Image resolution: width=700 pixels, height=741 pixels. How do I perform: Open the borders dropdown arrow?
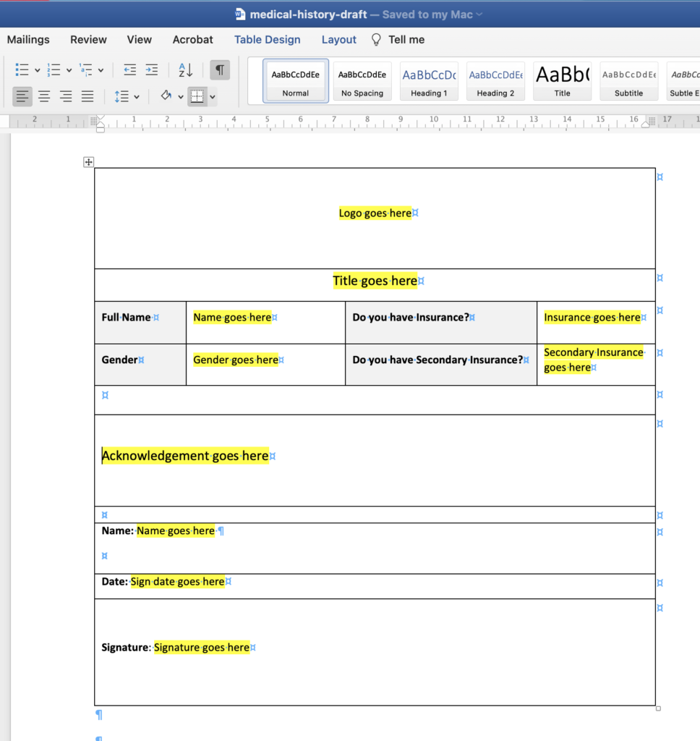coord(213,96)
